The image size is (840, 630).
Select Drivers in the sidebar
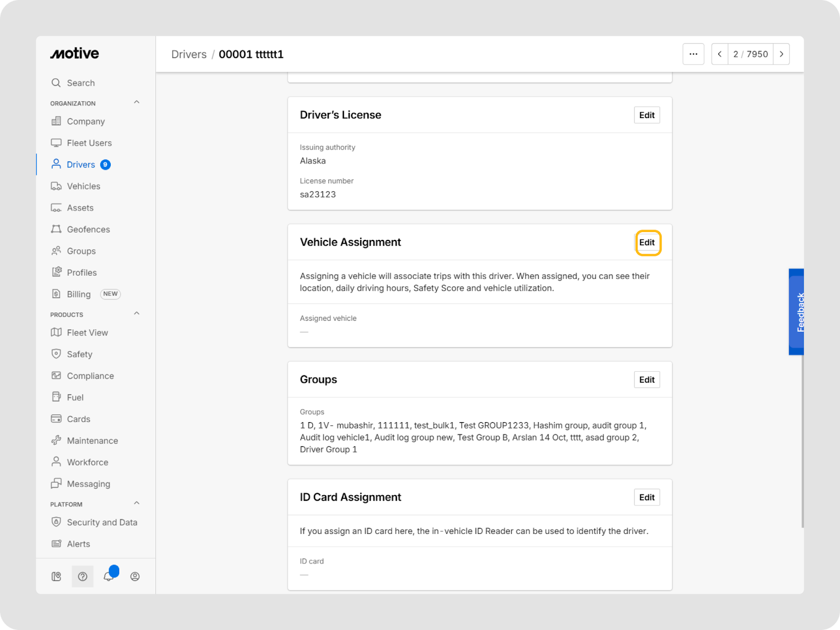(81, 165)
